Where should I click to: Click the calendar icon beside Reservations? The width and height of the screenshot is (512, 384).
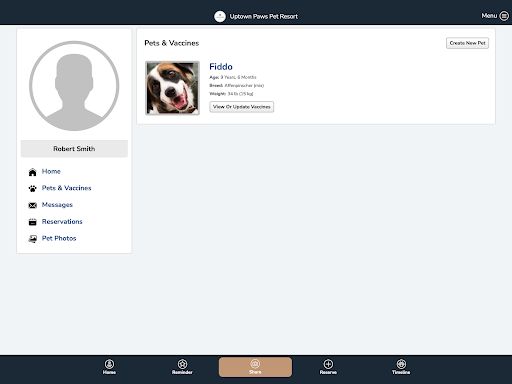(32, 222)
